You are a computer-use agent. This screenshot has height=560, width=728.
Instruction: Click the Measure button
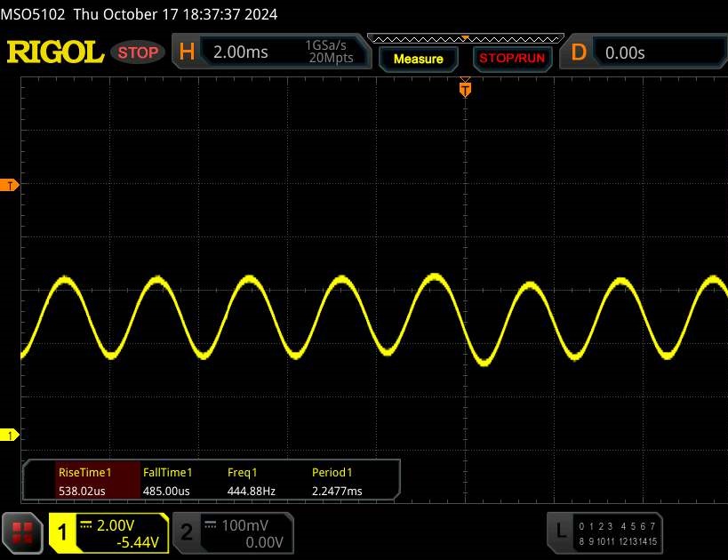419,59
